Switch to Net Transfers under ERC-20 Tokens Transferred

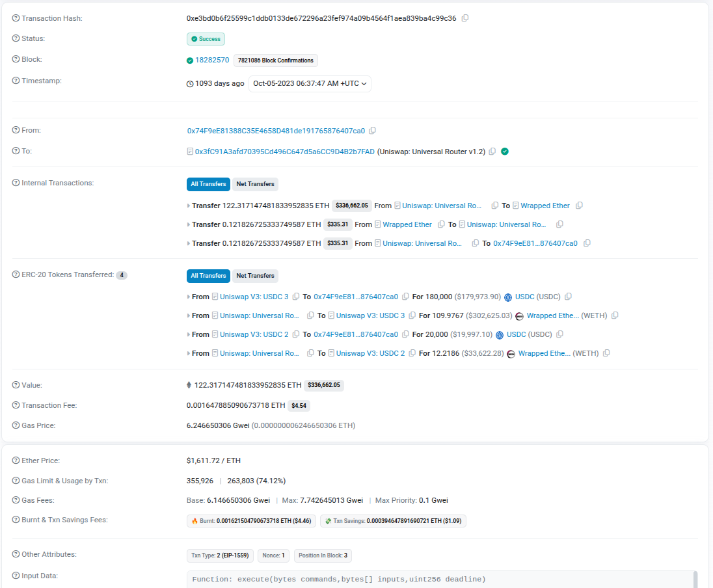coord(255,276)
